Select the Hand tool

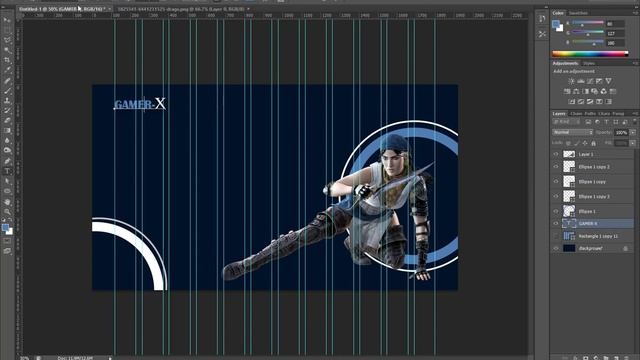(x=7, y=202)
